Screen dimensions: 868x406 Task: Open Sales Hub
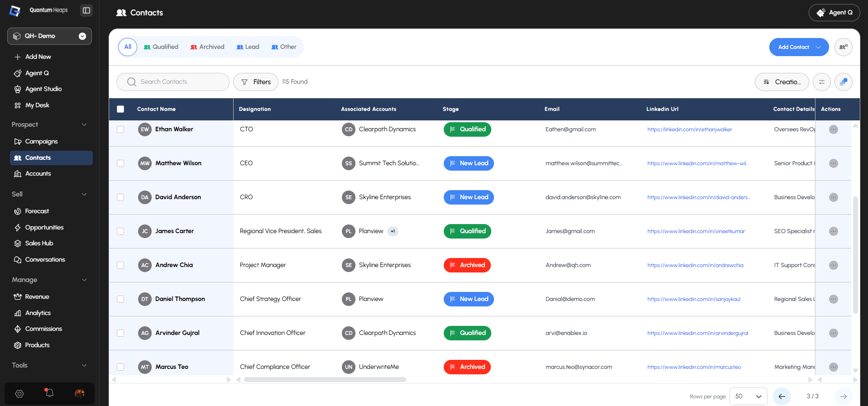tap(39, 244)
